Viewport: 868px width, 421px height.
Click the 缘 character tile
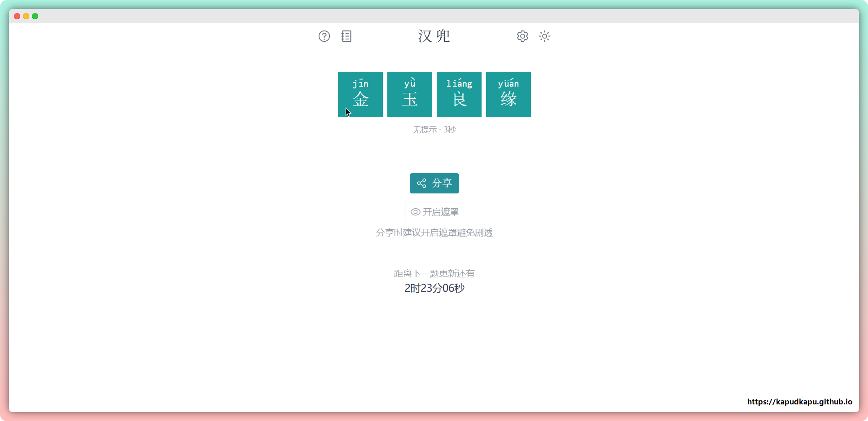click(x=509, y=95)
